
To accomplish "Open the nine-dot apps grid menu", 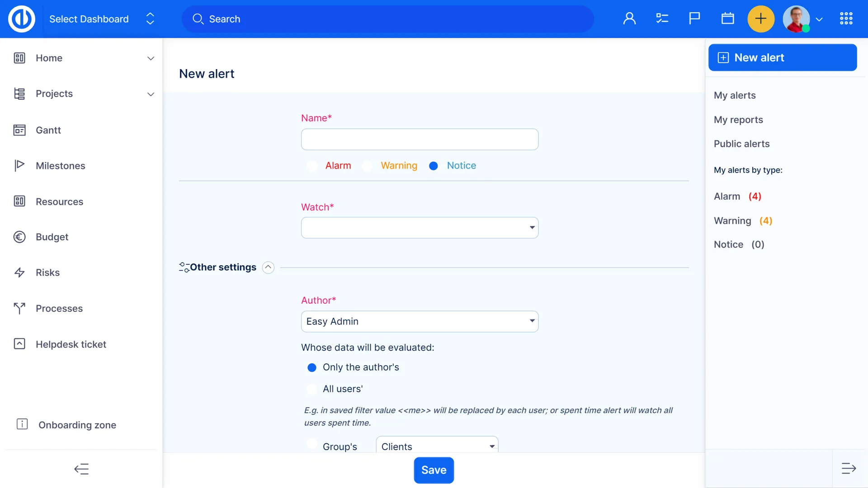I will 846,19.
